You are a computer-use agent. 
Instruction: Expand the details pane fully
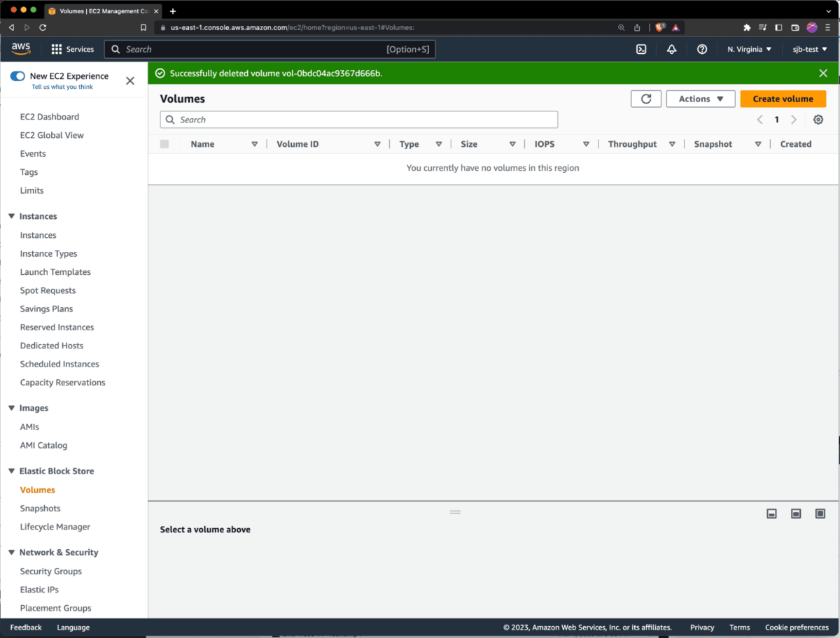pos(820,513)
